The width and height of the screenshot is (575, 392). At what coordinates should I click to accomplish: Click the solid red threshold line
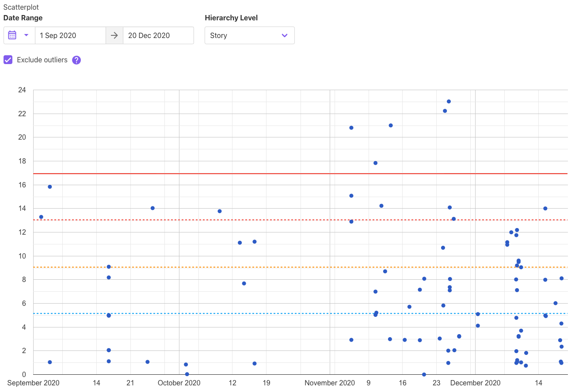[301, 174]
